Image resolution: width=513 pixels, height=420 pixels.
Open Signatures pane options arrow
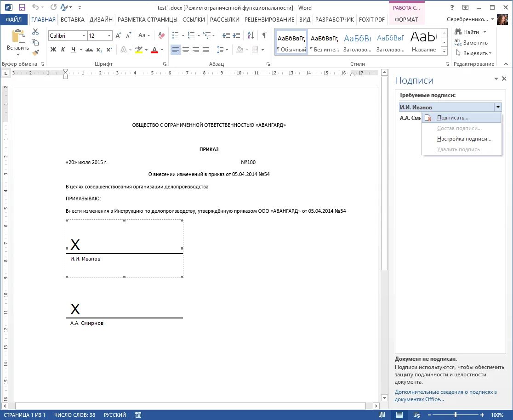[496, 79]
